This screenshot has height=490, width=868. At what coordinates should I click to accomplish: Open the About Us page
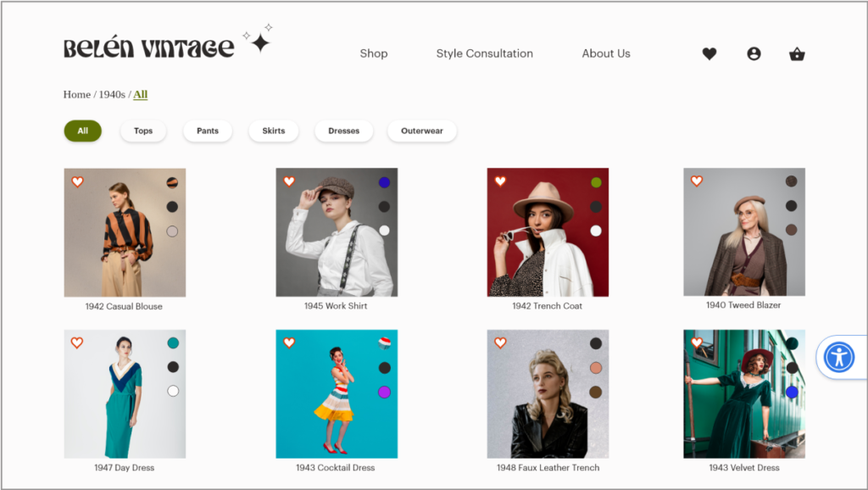pyautogui.click(x=605, y=53)
